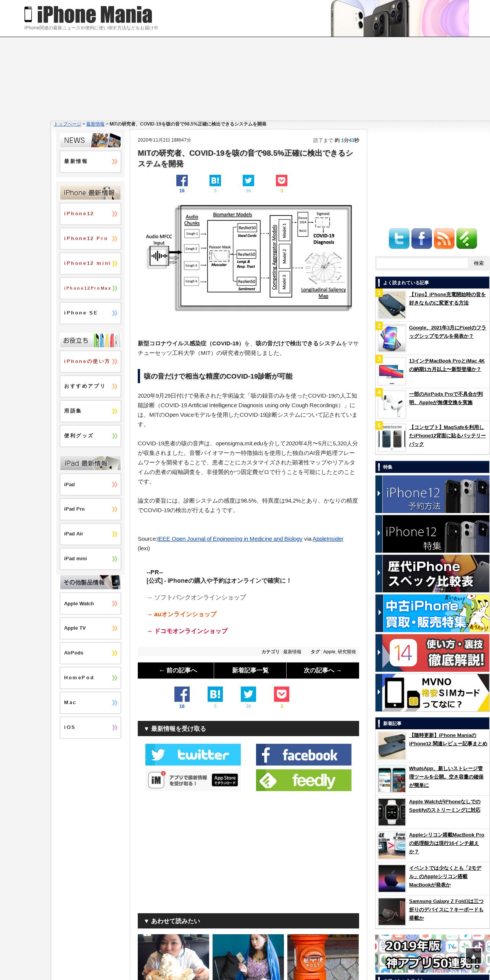Screen dimensions: 490x980
Task: Open IEEE Open Journal source link
Action: pos(230,539)
